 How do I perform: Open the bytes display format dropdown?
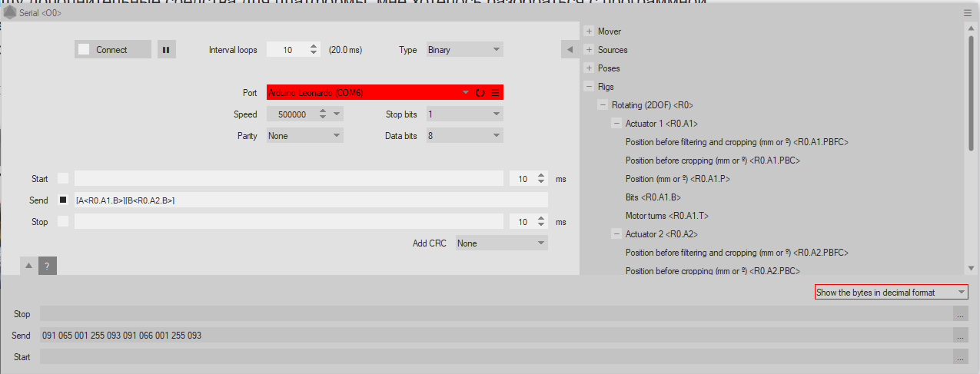click(x=891, y=293)
